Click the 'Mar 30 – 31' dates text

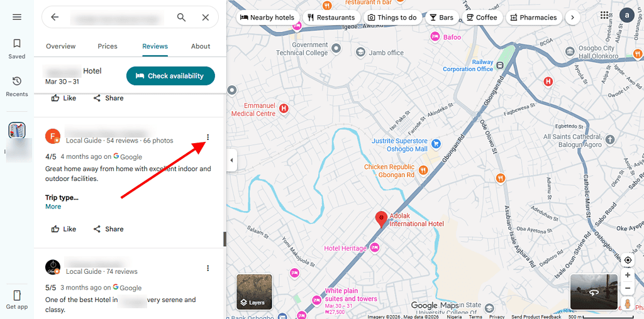click(62, 82)
